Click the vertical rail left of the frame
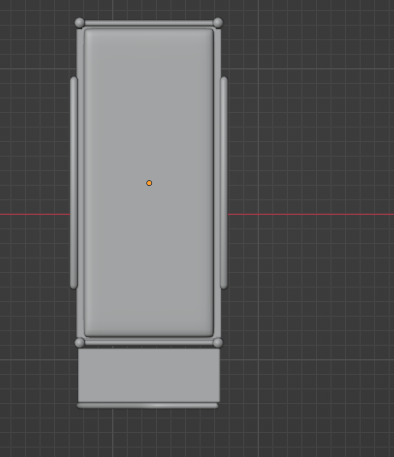394x457 pixels. (74, 183)
